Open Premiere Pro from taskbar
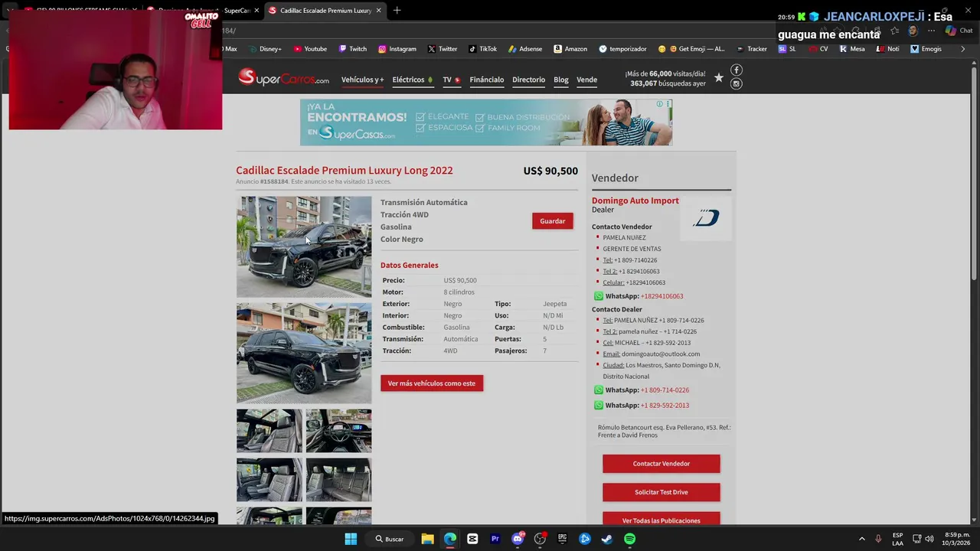Screen dimensions: 980x551 [x=495, y=539]
